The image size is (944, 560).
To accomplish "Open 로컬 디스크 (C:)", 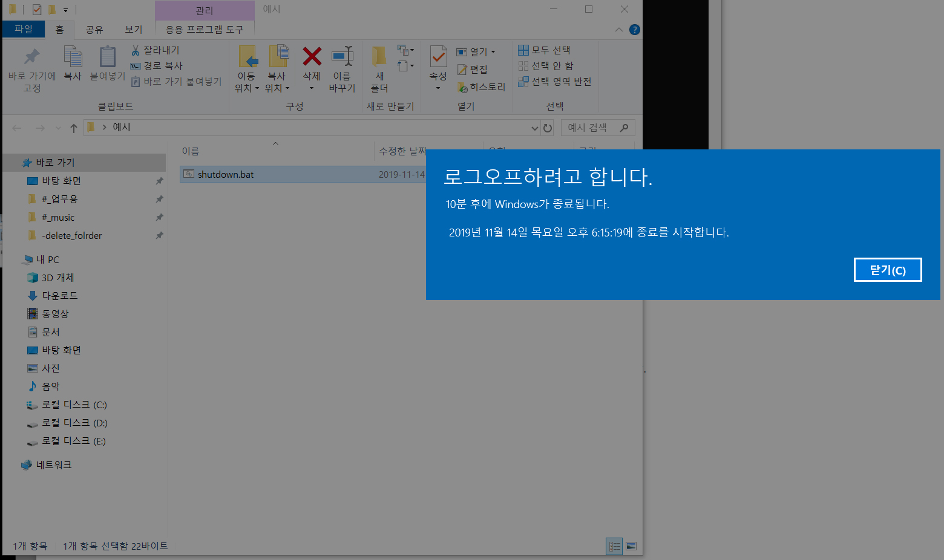I will (74, 404).
